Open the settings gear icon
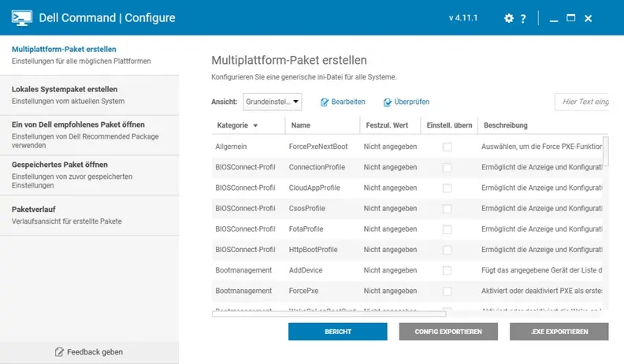Screen dimensions: 624x364 click(x=509, y=18)
